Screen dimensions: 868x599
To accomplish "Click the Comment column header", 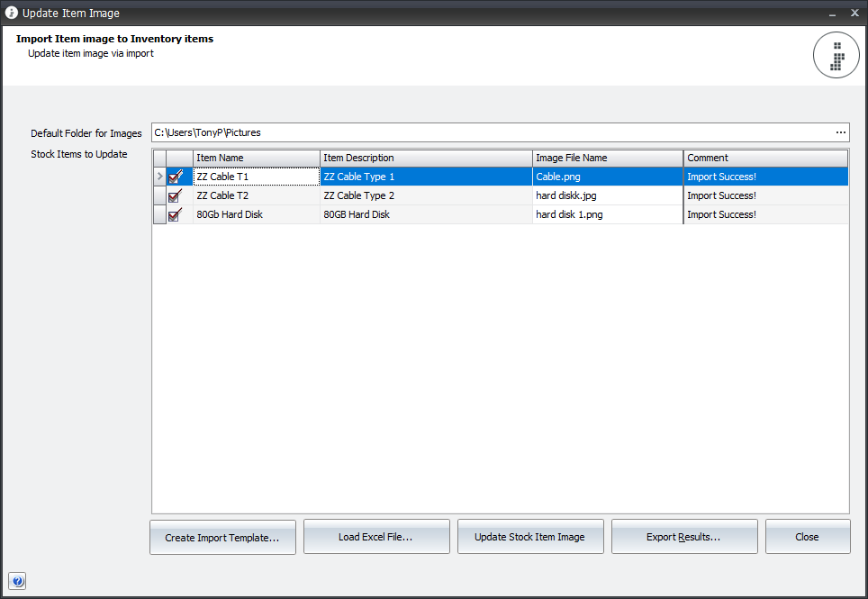I will (x=764, y=158).
